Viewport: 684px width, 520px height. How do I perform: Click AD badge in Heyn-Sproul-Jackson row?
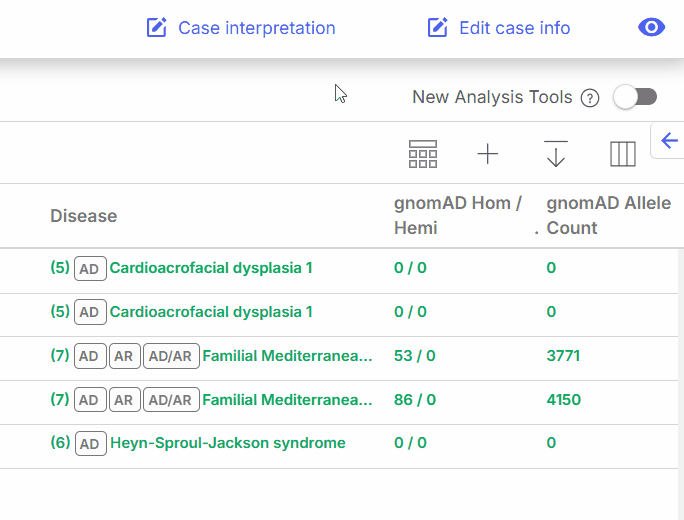pos(91,444)
